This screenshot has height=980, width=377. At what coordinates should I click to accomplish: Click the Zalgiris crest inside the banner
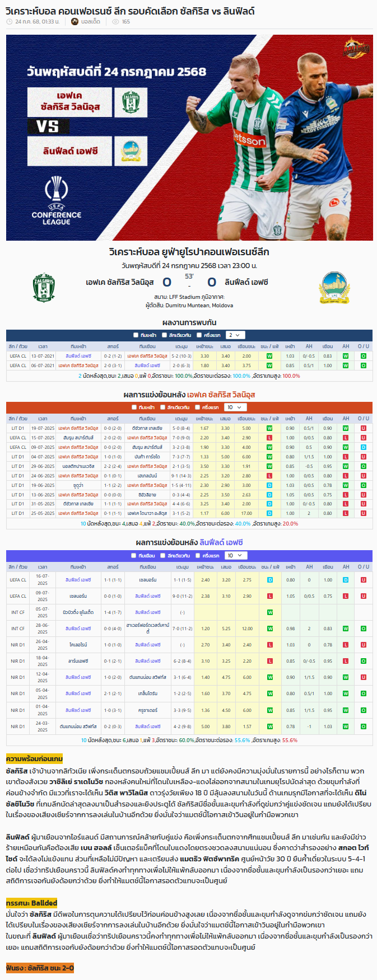[131, 103]
